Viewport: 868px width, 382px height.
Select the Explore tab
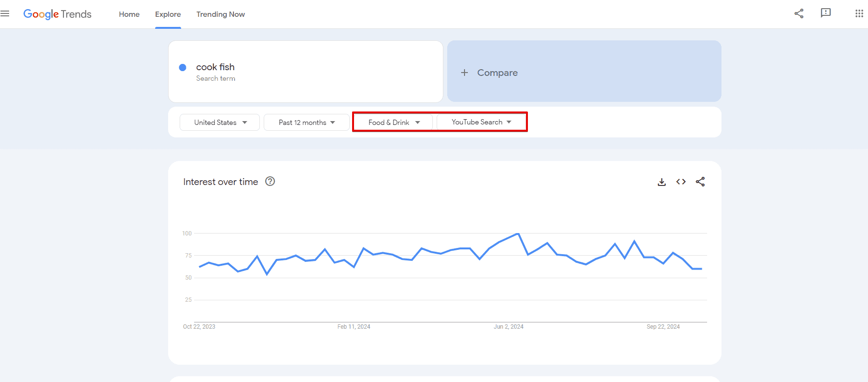(x=168, y=14)
